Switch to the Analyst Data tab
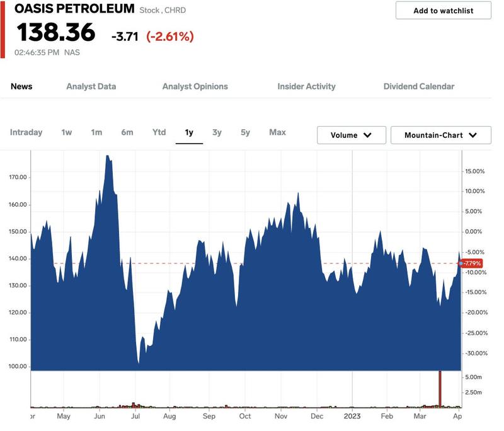The width and height of the screenshot is (504, 431). 91,86
